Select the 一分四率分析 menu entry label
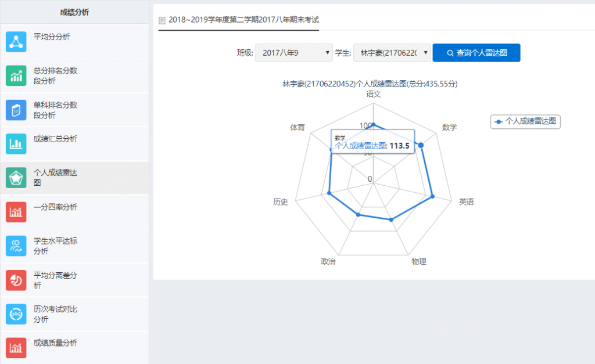595x364 pixels. click(x=55, y=207)
